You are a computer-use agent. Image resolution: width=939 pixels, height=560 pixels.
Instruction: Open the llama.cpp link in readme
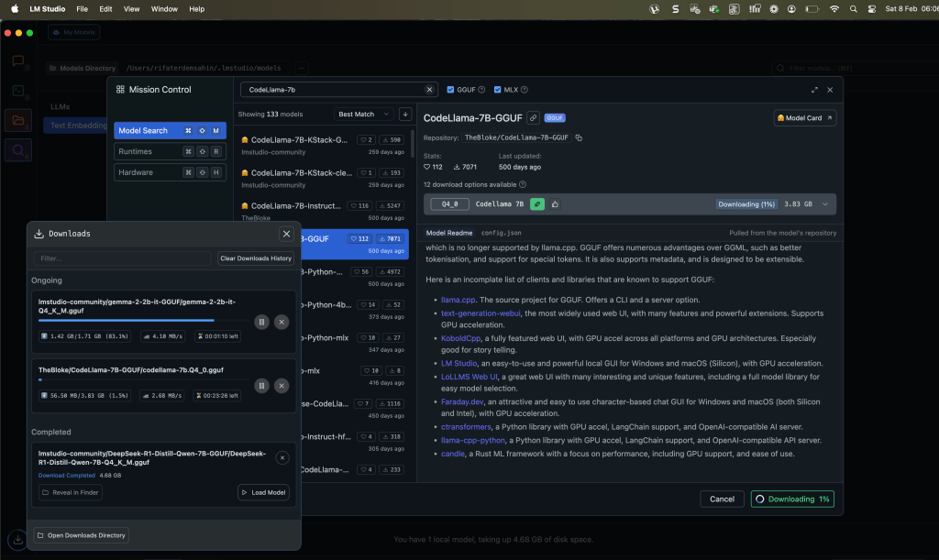point(458,300)
